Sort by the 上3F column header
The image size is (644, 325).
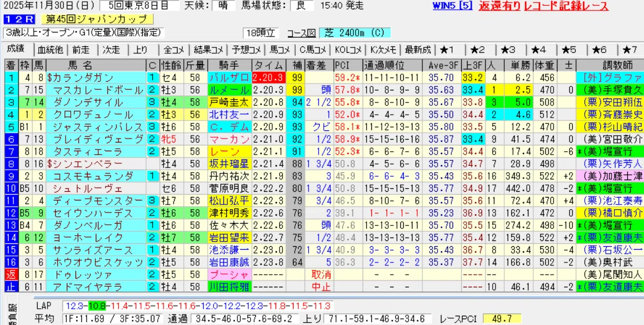tap(473, 65)
